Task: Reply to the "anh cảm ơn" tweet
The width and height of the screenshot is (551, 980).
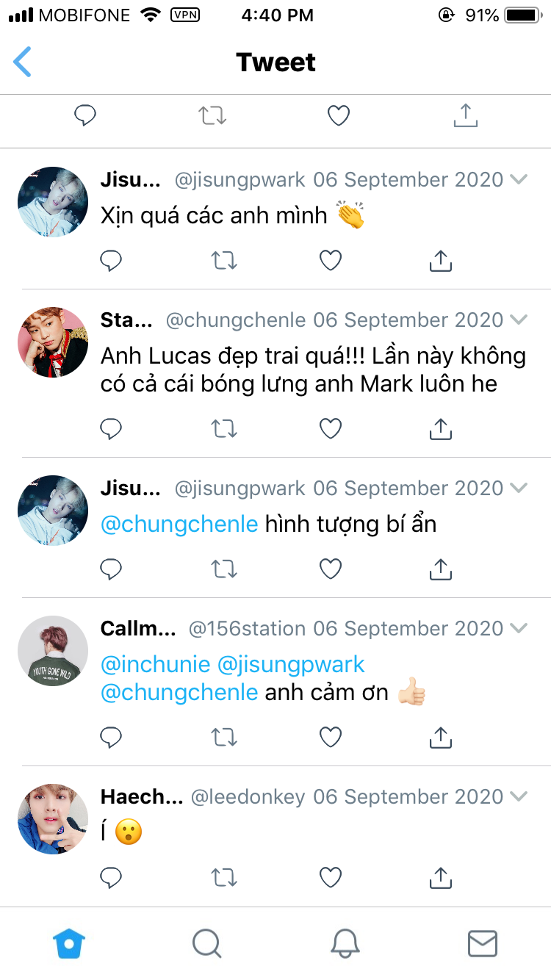Action: click(x=110, y=737)
